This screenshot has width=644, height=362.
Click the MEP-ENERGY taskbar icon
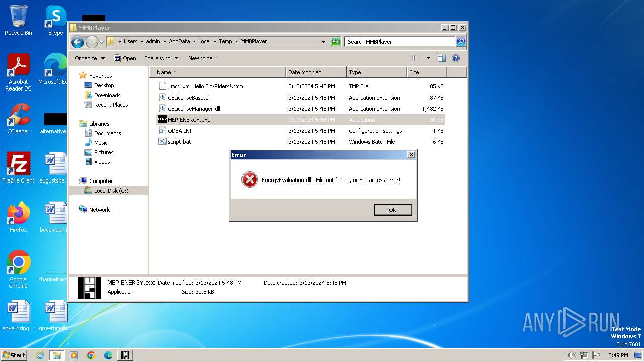(x=125, y=355)
